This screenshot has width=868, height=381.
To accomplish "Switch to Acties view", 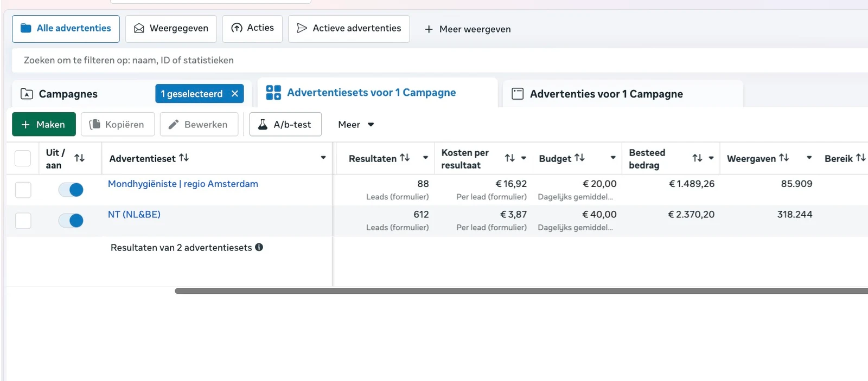I will pos(252,29).
